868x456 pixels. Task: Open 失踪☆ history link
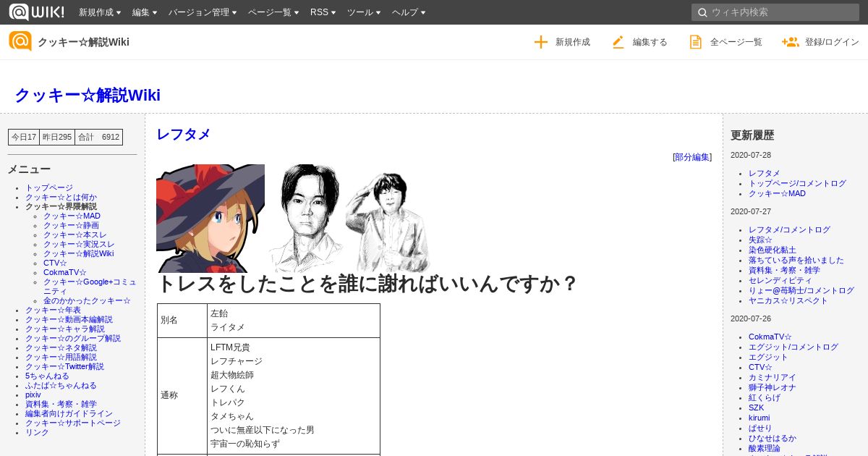(760, 240)
